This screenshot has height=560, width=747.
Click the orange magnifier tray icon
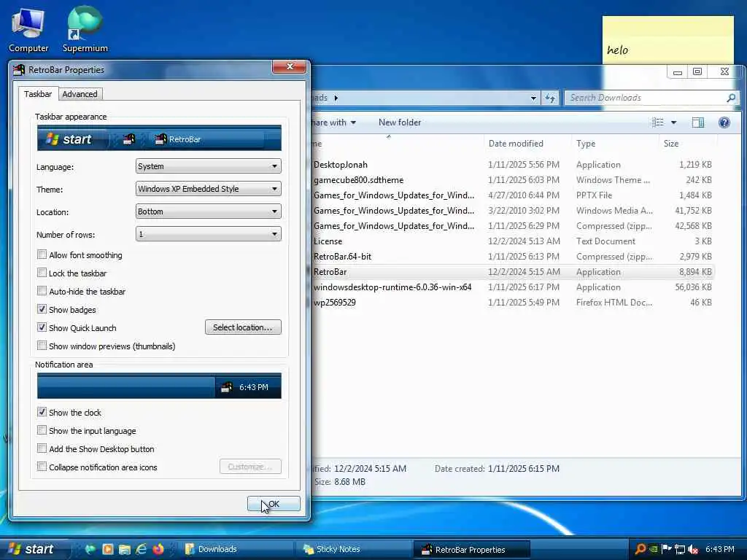coord(640,549)
